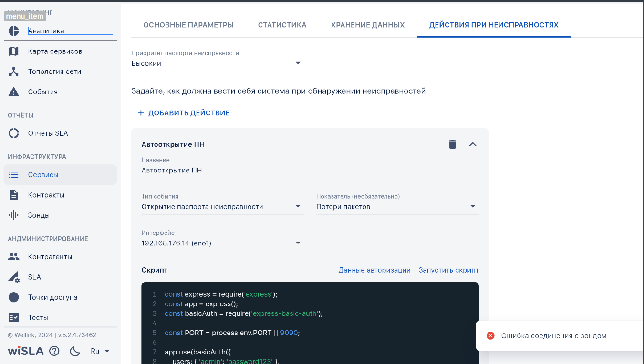Open the События menu item
This screenshot has width=644, height=364.
[60, 92]
